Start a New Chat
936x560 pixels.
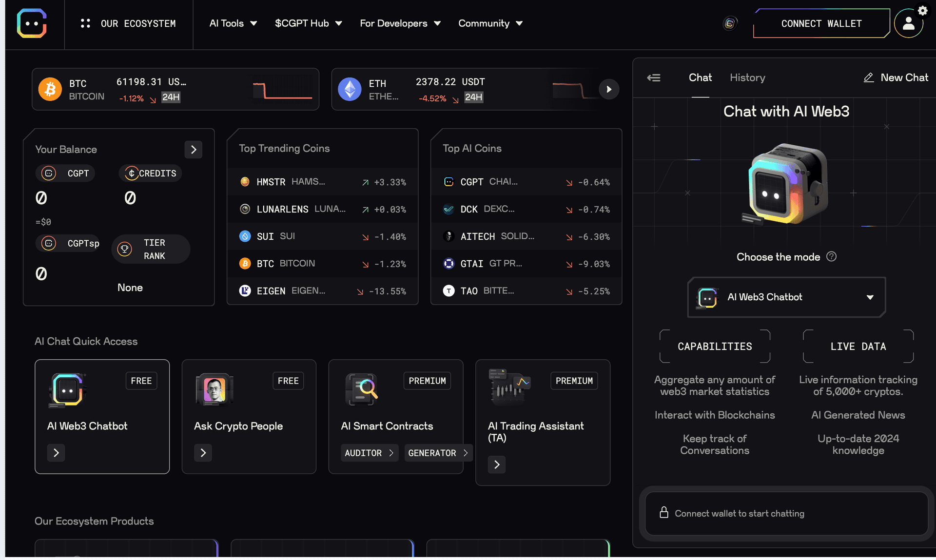click(x=896, y=77)
